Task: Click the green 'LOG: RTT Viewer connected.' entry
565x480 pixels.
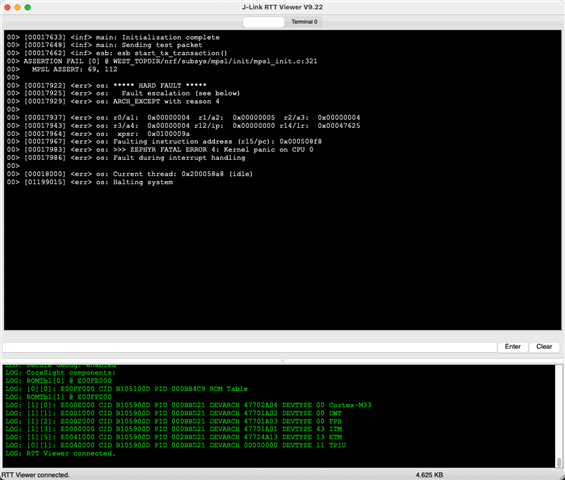Action: click(60, 454)
